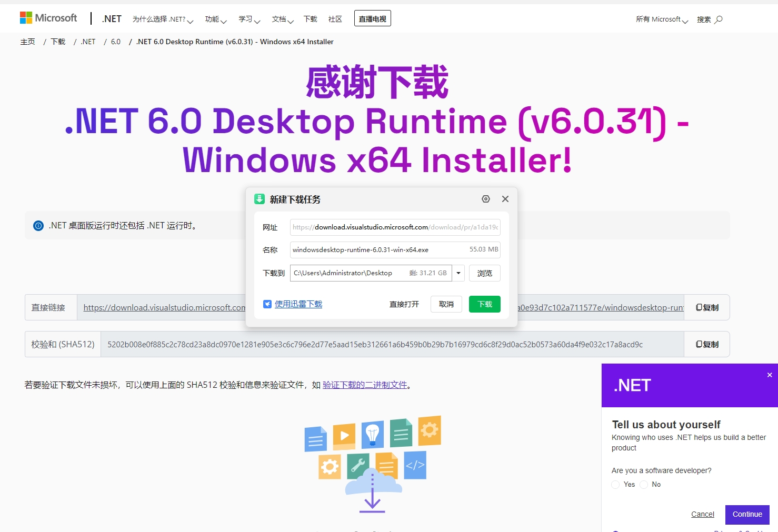
Task: Go to .NET breadcrumb link
Action: (x=88, y=42)
